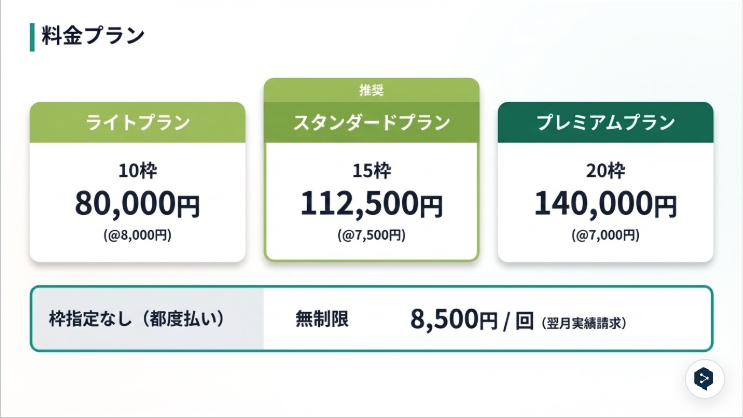Click the 112,500円 price
This screenshot has height=418, width=743.
(372, 204)
